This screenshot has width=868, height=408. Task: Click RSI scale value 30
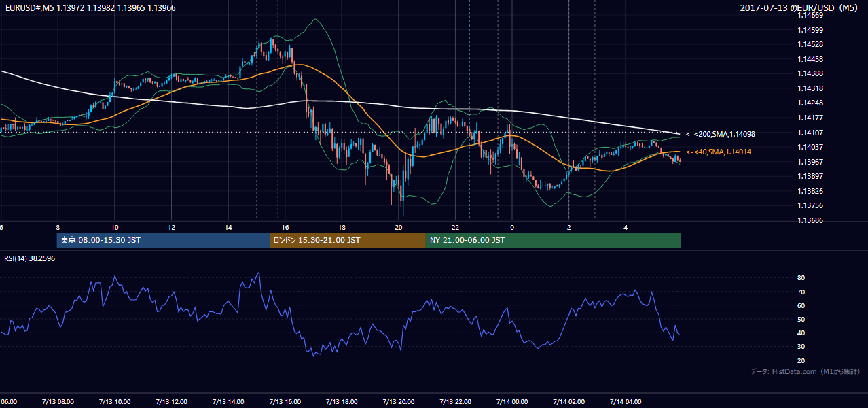801,347
